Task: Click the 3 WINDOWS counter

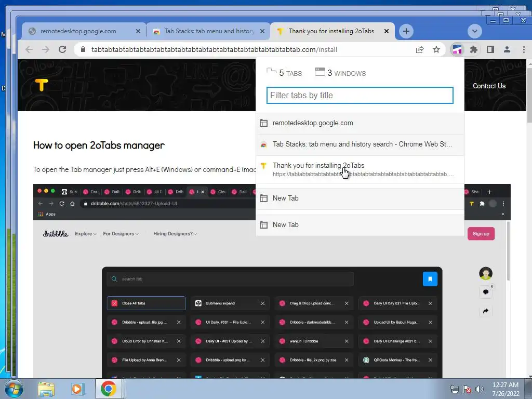Action: pyautogui.click(x=340, y=73)
